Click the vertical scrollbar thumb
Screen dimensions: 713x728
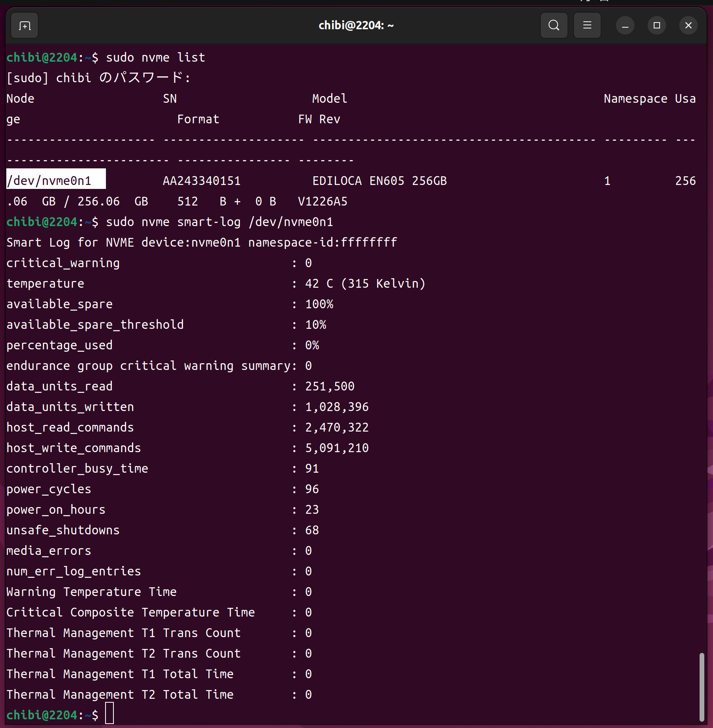(702, 687)
